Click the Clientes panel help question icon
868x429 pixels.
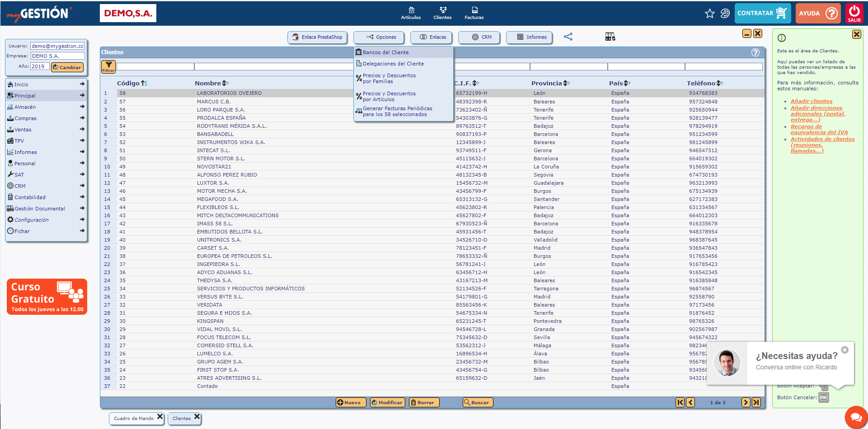[755, 52]
